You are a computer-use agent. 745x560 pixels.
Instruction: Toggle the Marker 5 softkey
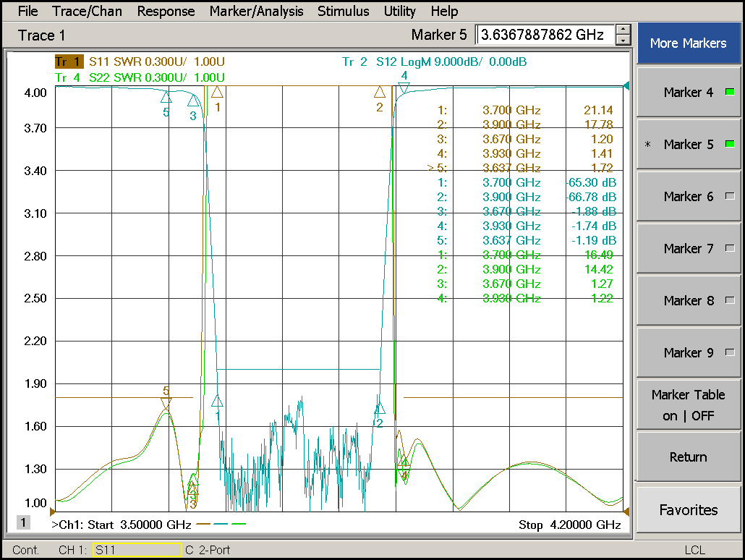coord(689,144)
